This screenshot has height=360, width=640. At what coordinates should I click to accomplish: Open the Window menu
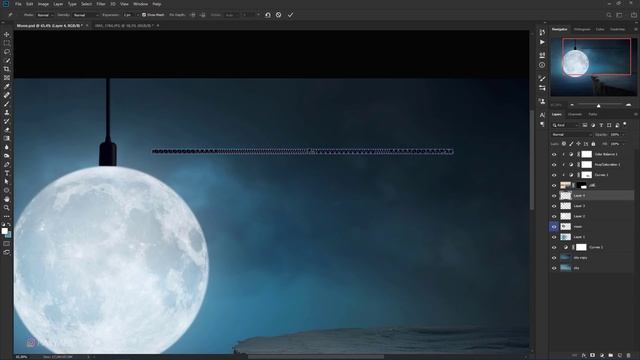(140, 4)
